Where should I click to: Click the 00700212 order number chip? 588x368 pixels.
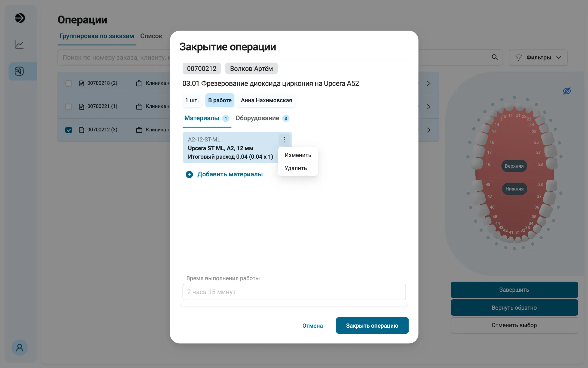click(202, 69)
